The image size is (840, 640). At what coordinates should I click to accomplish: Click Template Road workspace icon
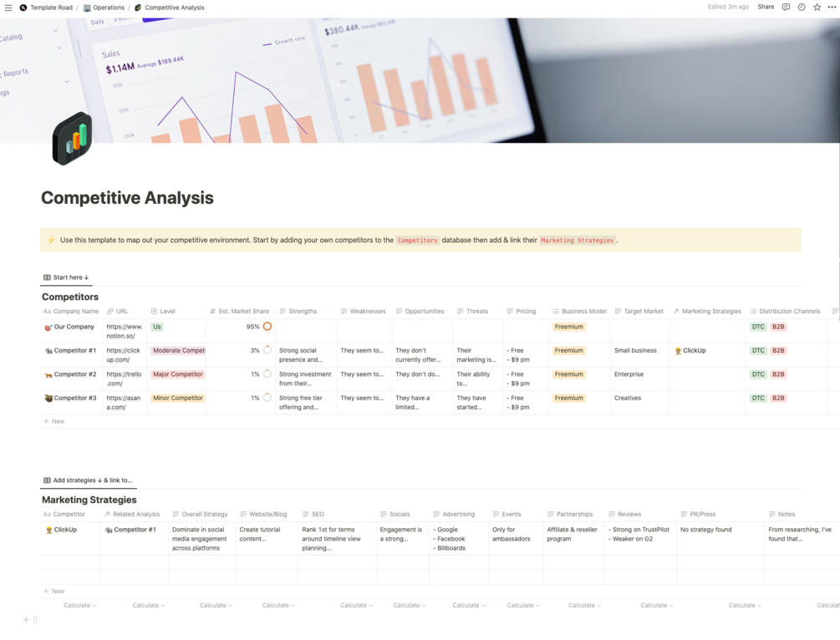[23, 8]
